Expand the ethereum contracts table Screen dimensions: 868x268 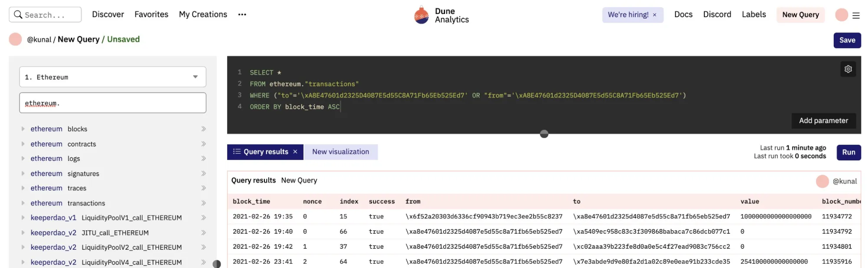23,144
